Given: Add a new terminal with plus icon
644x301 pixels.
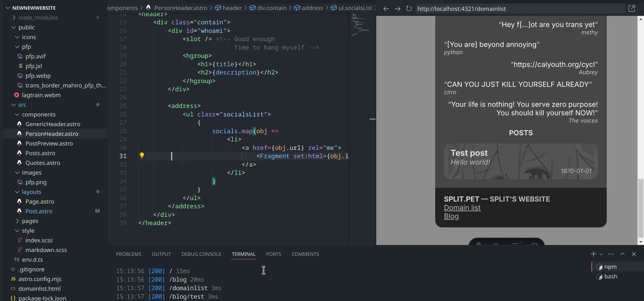Looking at the screenshot, I should tap(593, 254).
